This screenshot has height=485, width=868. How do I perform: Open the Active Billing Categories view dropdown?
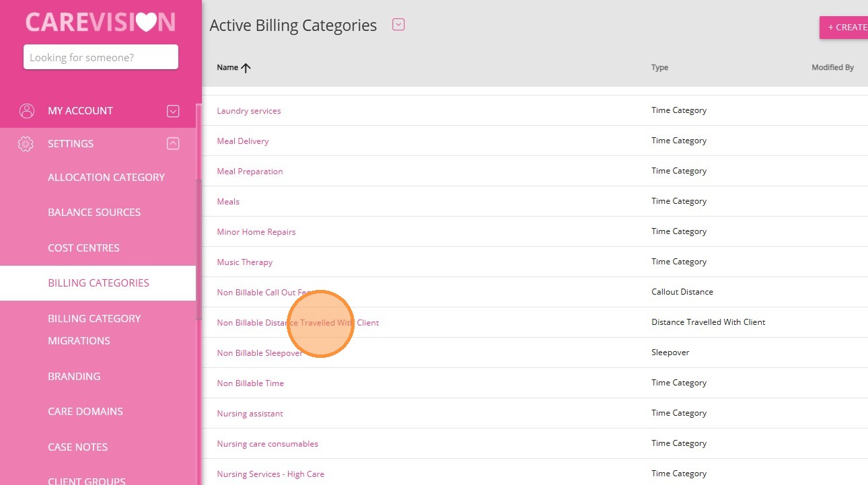click(x=398, y=25)
